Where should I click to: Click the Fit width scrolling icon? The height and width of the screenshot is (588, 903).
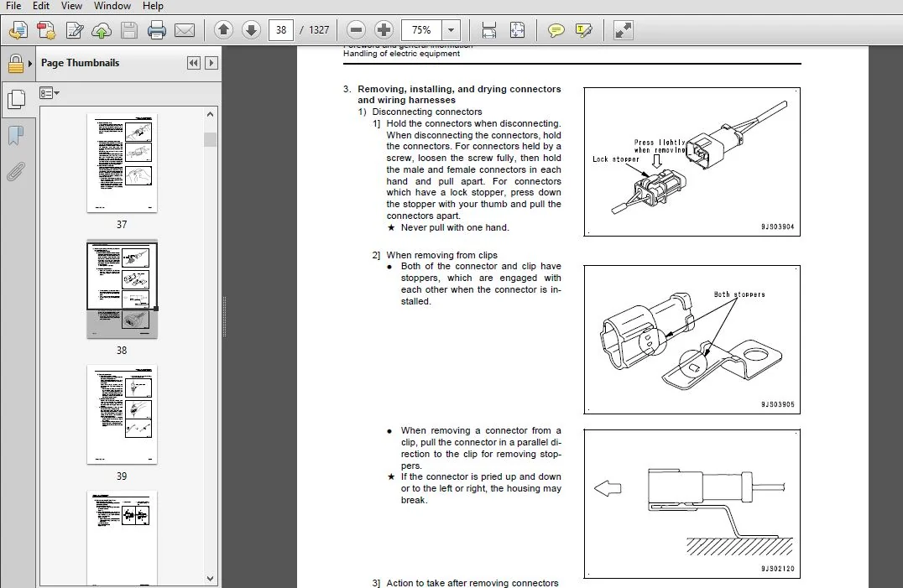[x=489, y=30]
